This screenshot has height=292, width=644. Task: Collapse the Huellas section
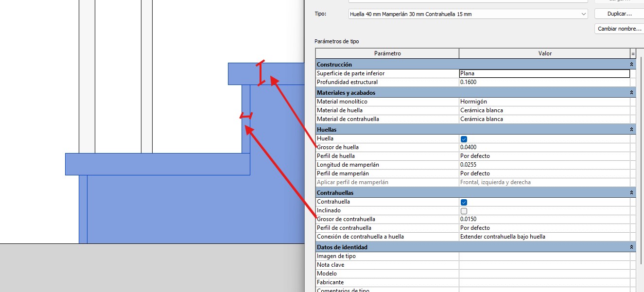click(x=631, y=130)
